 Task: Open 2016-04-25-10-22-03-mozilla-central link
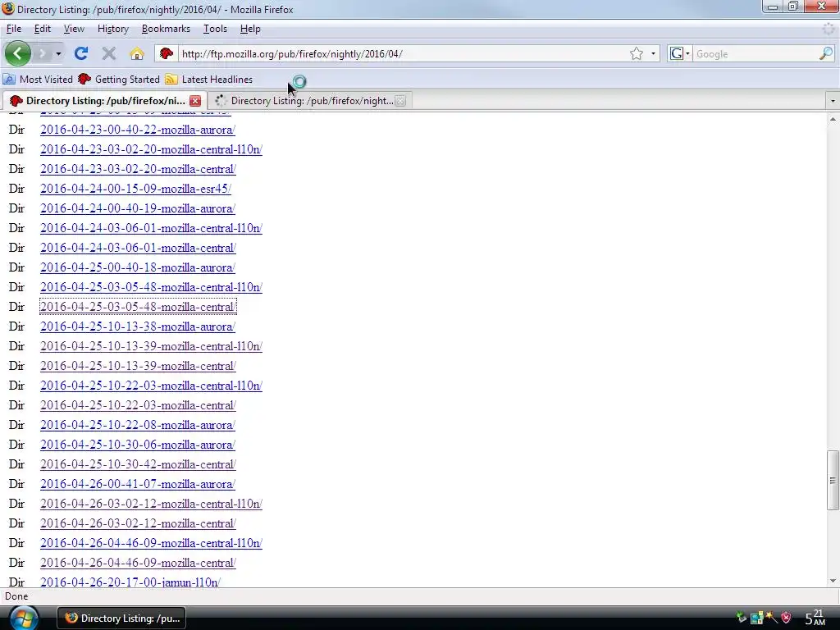(x=138, y=405)
